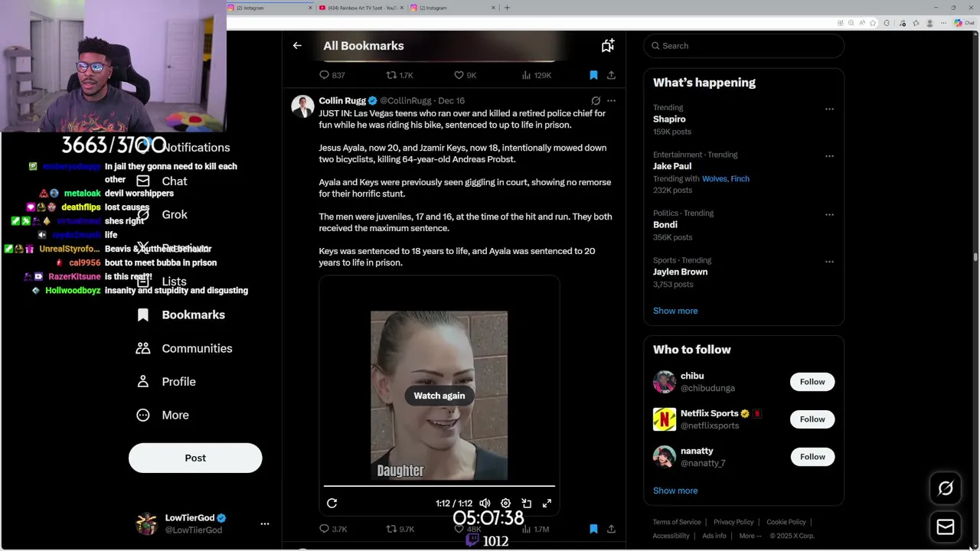
Task: Click Watch again on the video
Action: click(439, 396)
